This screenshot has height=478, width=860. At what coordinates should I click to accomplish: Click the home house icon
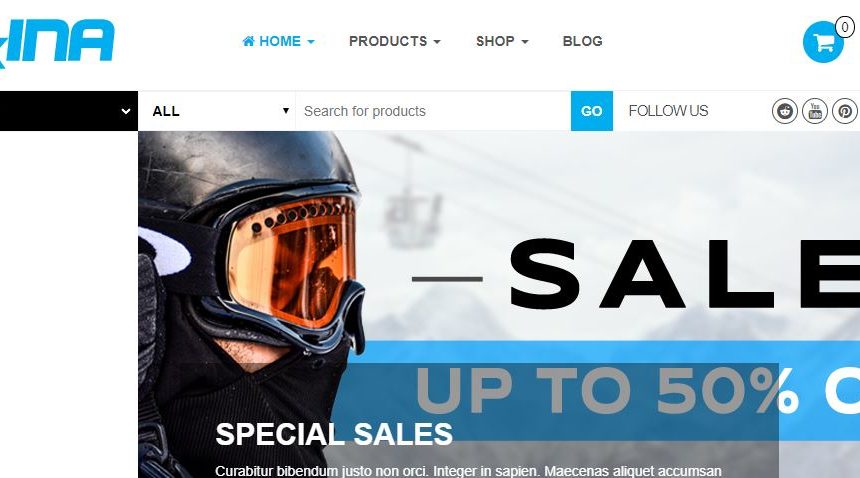[248, 41]
